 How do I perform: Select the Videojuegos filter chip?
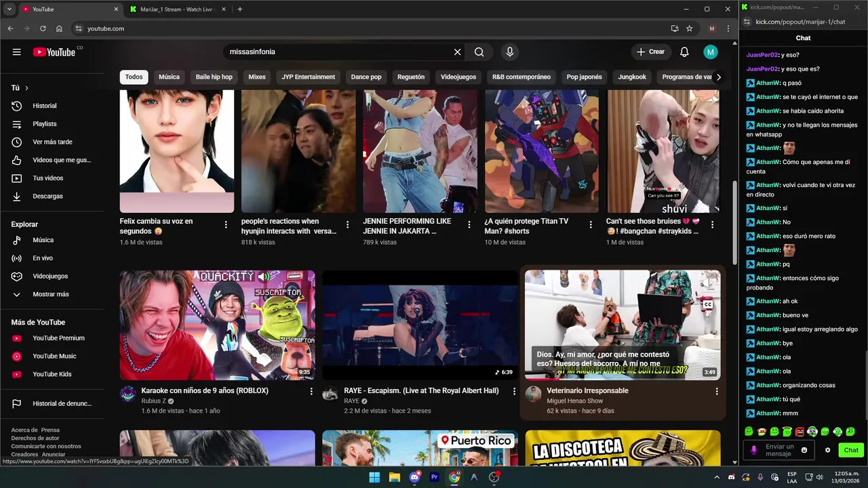(x=458, y=77)
